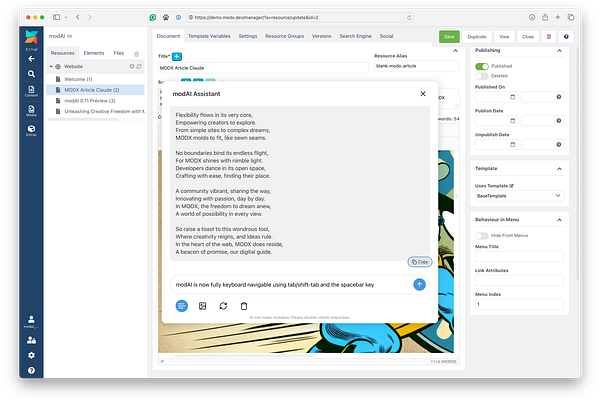
Task: Open the Extras menu in the sidebar
Action: 31,131
